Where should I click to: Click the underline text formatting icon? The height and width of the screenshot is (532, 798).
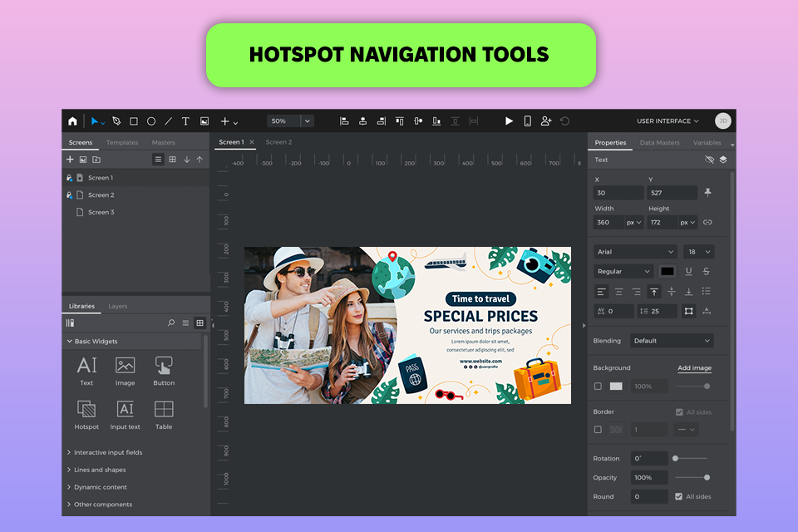(688, 271)
